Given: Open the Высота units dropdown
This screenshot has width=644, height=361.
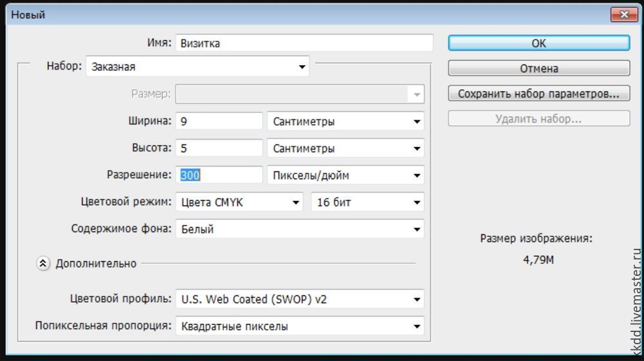Looking at the screenshot, I should pyautogui.click(x=346, y=148).
